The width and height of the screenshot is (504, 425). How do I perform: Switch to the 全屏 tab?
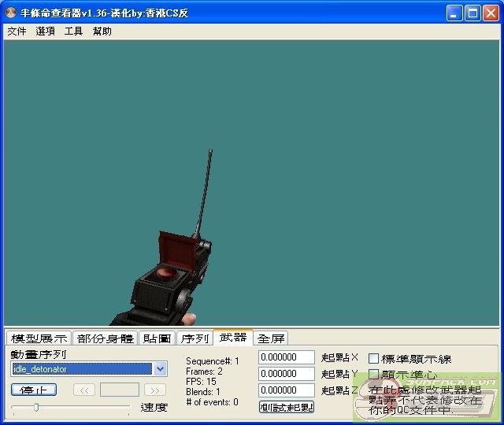point(271,338)
